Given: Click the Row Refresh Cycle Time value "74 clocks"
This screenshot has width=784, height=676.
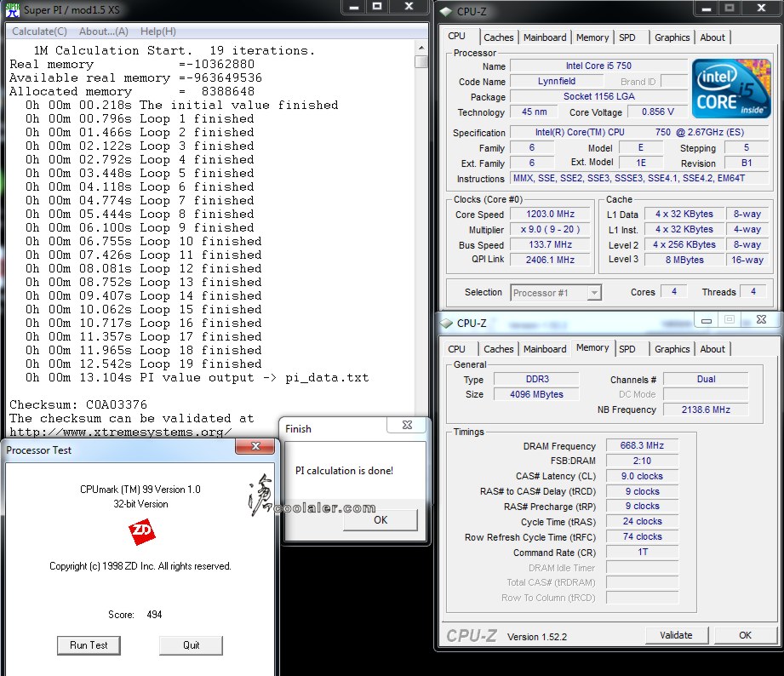Looking at the screenshot, I should [642, 537].
